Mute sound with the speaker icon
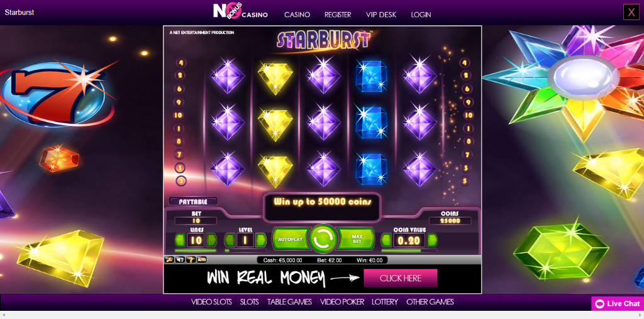Viewport: 644px width, 319px height. (179, 259)
